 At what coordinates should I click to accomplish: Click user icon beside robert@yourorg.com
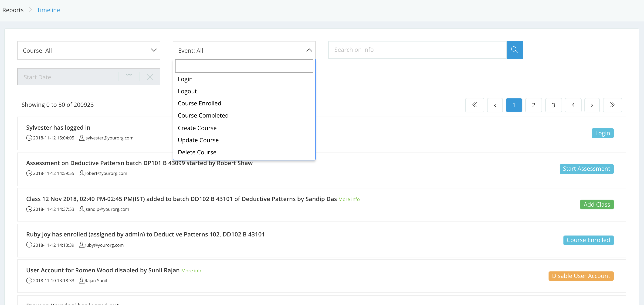81,173
